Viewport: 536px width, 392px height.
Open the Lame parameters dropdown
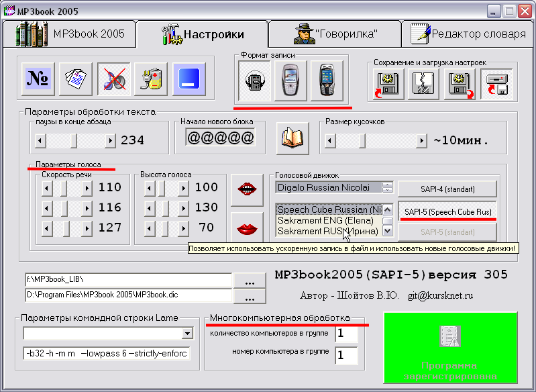pyautogui.click(x=187, y=333)
